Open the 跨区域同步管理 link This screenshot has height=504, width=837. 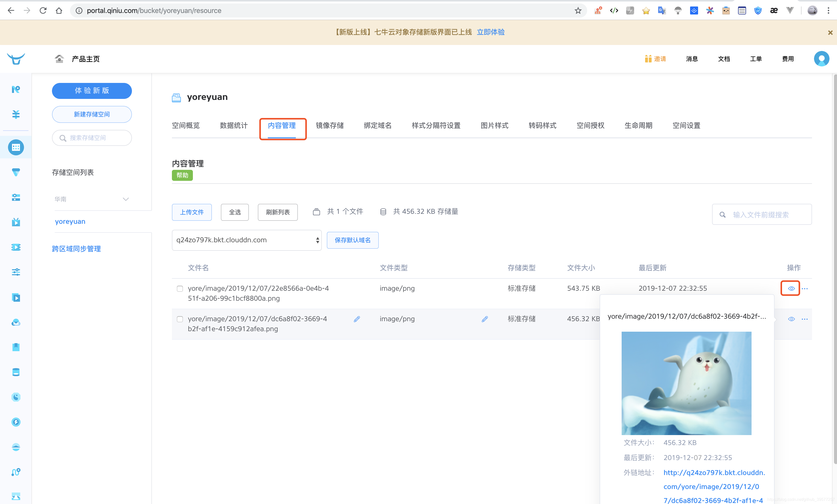tap(76, 249)
